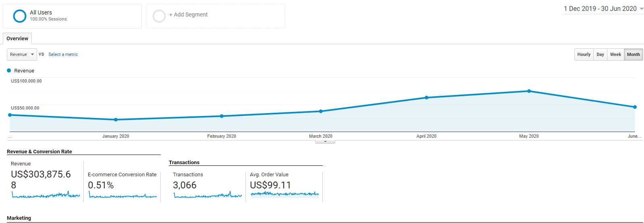Expand the chart collapse handle below the graph
Viewport: 644px width, 223px height.
point(325,142)
